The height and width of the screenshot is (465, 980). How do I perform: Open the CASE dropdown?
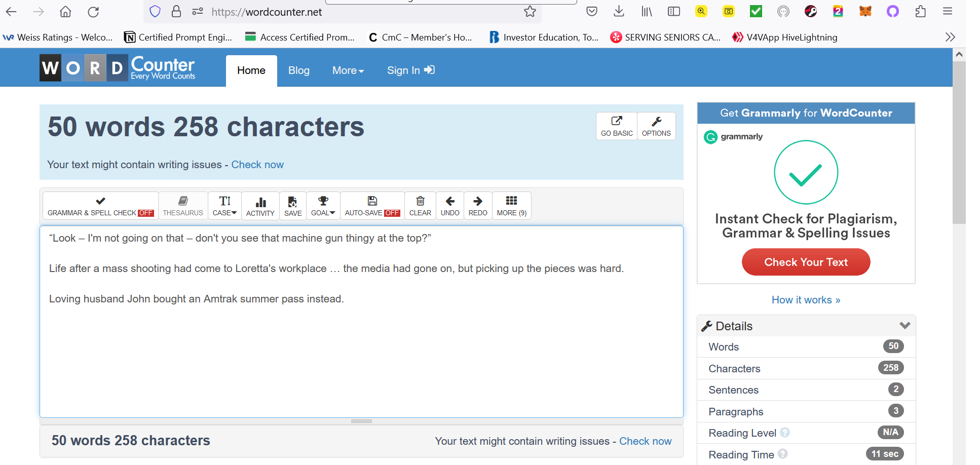pos(224,206)
